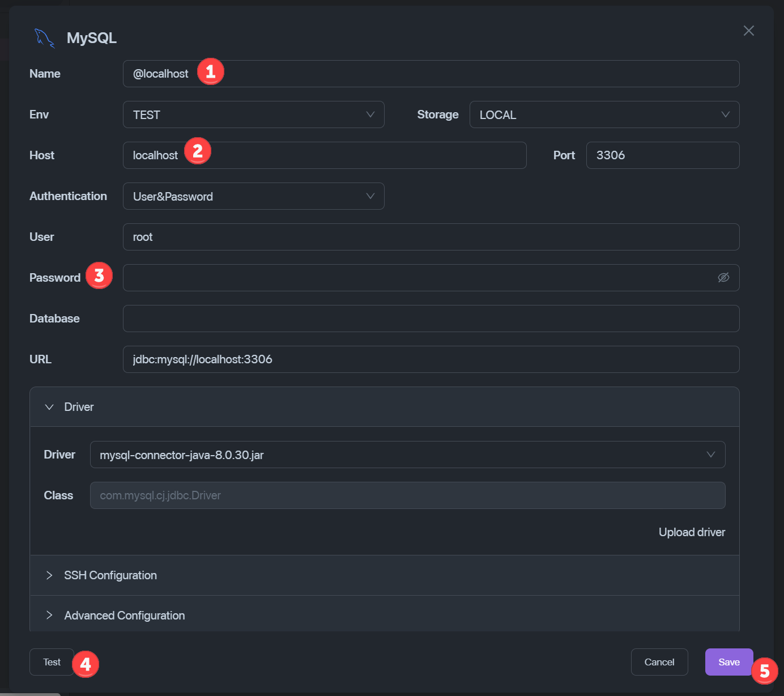Focus the empty Database field
Screen dimensions: 784x696
pyautogui.click(x=431, y=319)
